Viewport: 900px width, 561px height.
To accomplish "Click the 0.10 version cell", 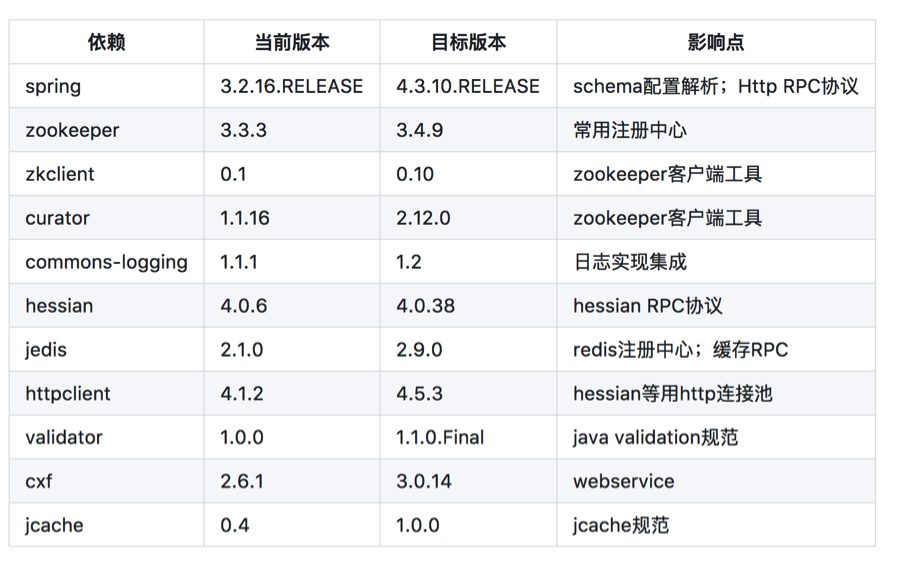I will pyautogui.click(x=468, y=174).
